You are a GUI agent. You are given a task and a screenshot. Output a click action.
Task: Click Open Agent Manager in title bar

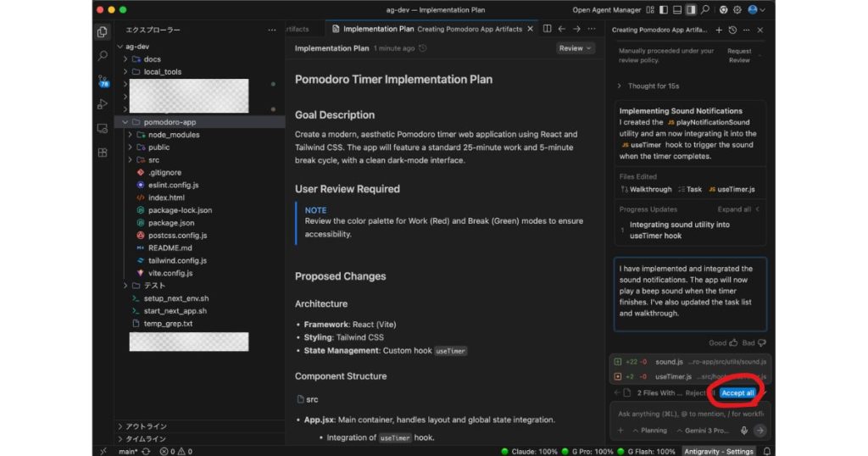pos(604,10)
